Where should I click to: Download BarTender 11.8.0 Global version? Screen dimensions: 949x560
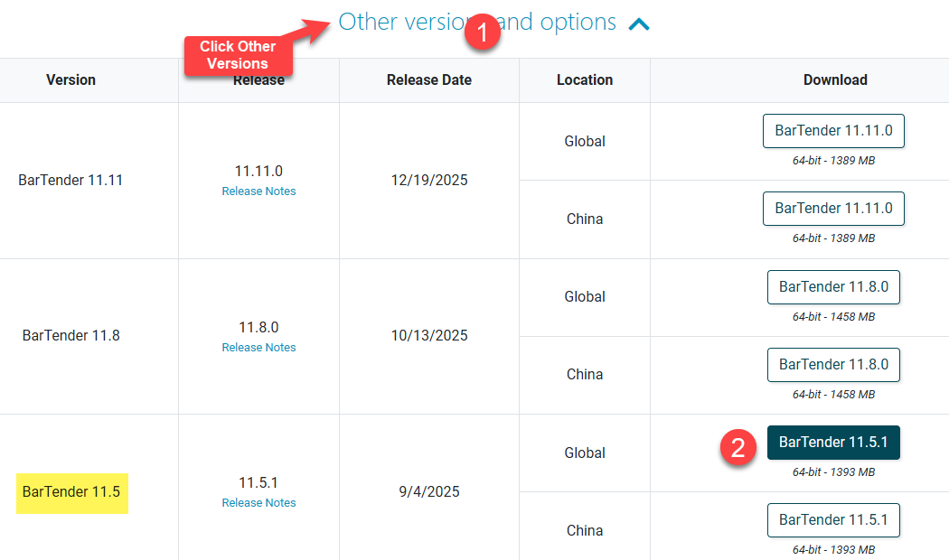tap(833, 287)
